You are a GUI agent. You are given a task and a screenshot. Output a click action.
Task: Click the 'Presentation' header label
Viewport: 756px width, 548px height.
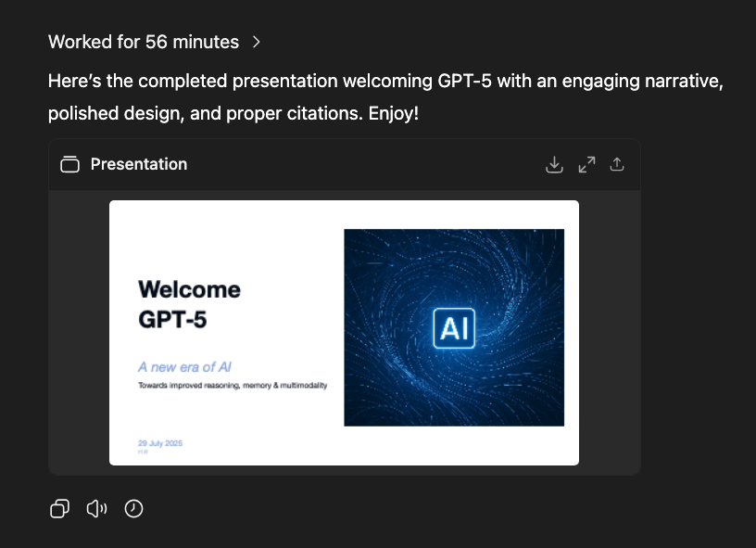point(139,164)
